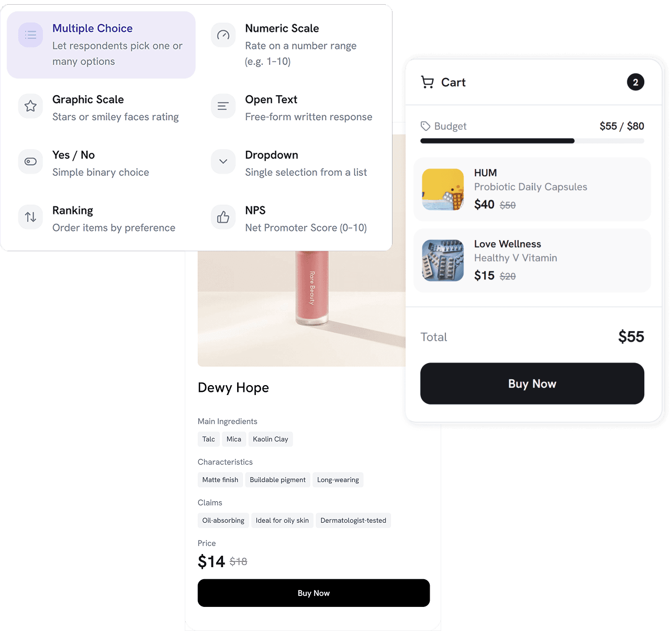The width and height of the screenshot is (672, 631).
Task: Click Buy Now in the cart panel
Action: point(532,384)
